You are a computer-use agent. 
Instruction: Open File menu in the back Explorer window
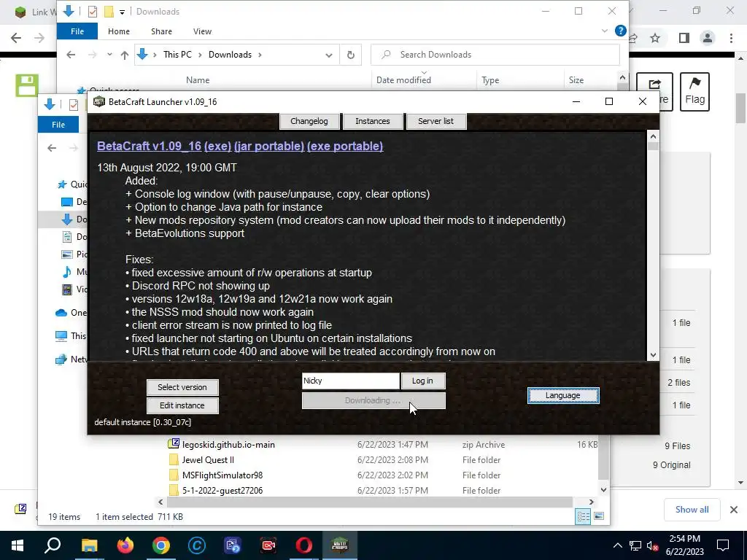pyautogui.click(x=58, y=124)
